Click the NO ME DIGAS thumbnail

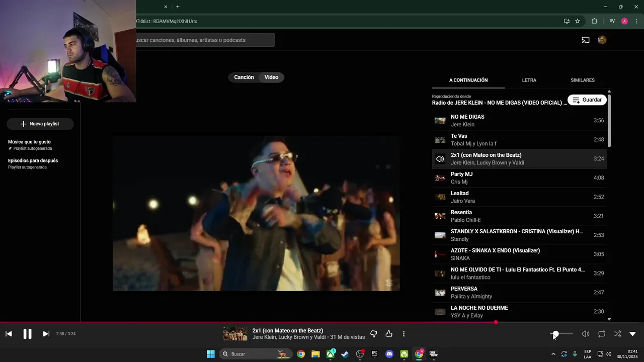(x=440, y=121)
